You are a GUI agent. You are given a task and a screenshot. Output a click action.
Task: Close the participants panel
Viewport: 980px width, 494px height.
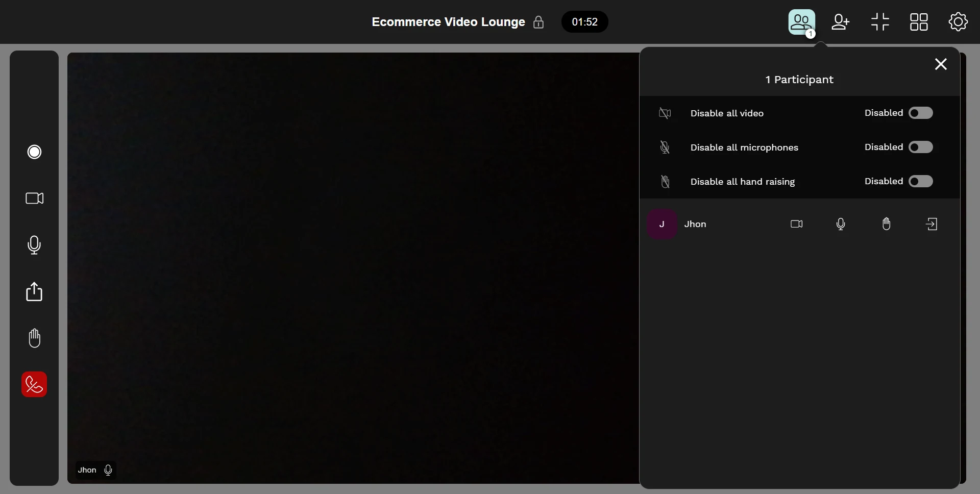[941, 64]
